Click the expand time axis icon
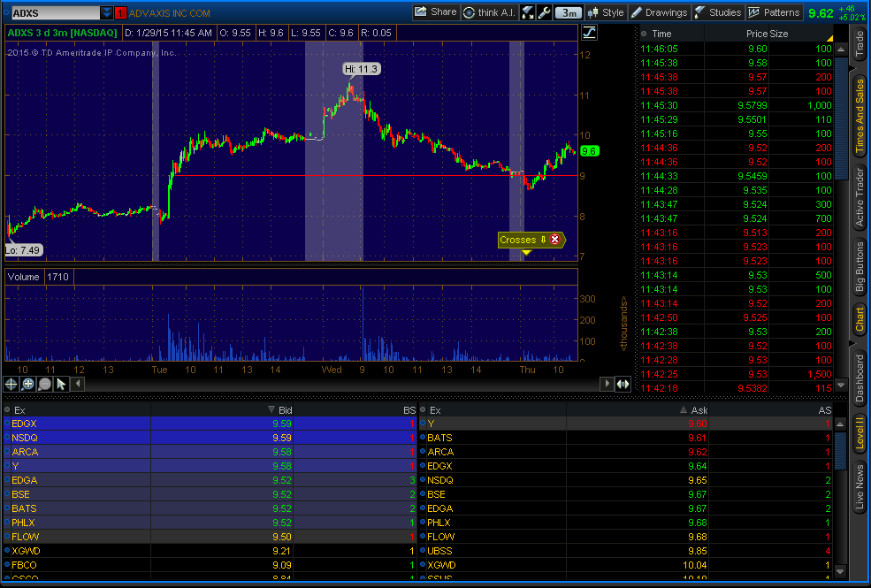Screen dimensions: 871x588 click(x=623, y=384)
